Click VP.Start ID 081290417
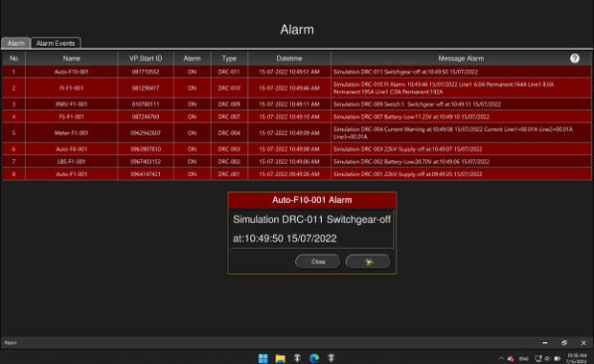 click(146, 88)
